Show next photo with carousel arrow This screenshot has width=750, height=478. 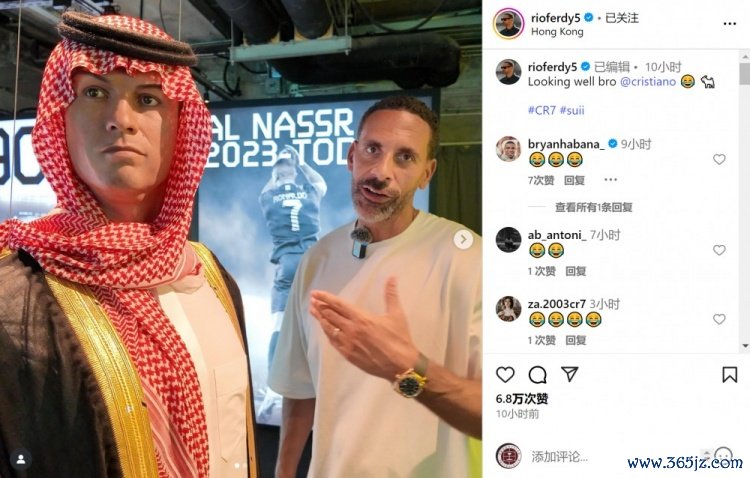pos(463,239)
